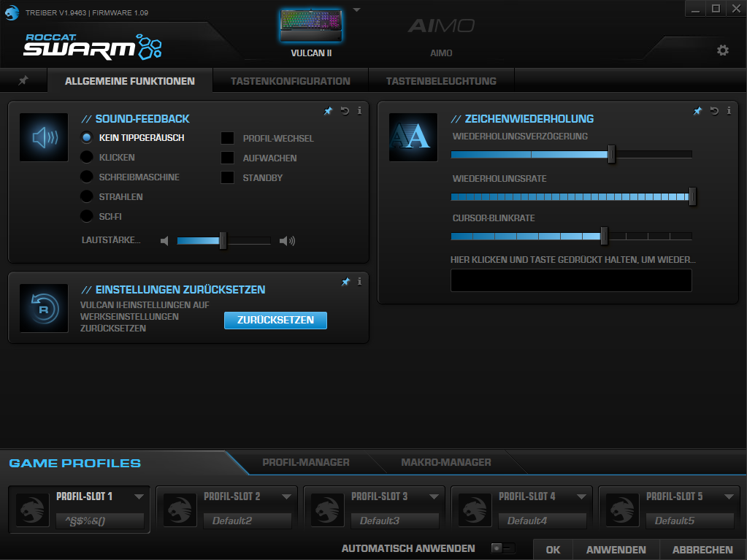Viewport: 747px width, 560px height.
Task: Select the Strahlen typing sound
Action: coord(87,196)
